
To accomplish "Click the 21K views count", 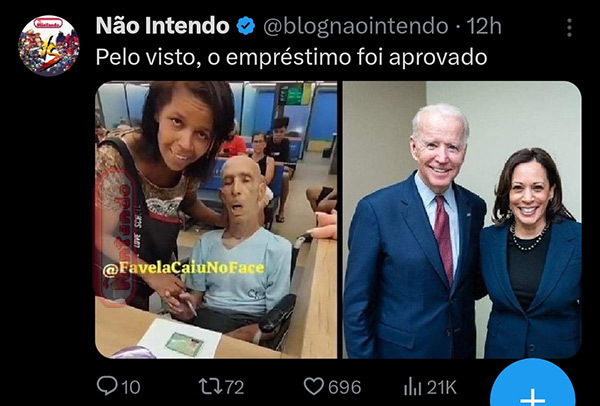I will pyautogui.click(x=442, y=387).
